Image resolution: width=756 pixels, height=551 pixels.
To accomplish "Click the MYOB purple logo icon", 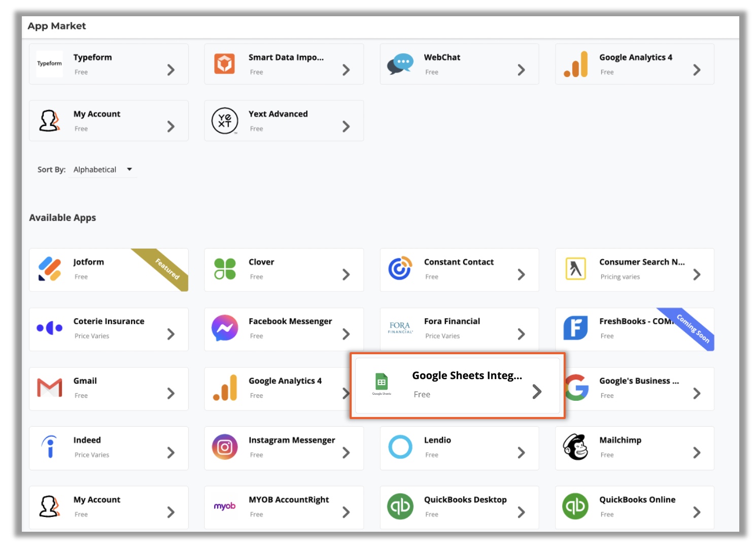I will click(x=225, y=506).
